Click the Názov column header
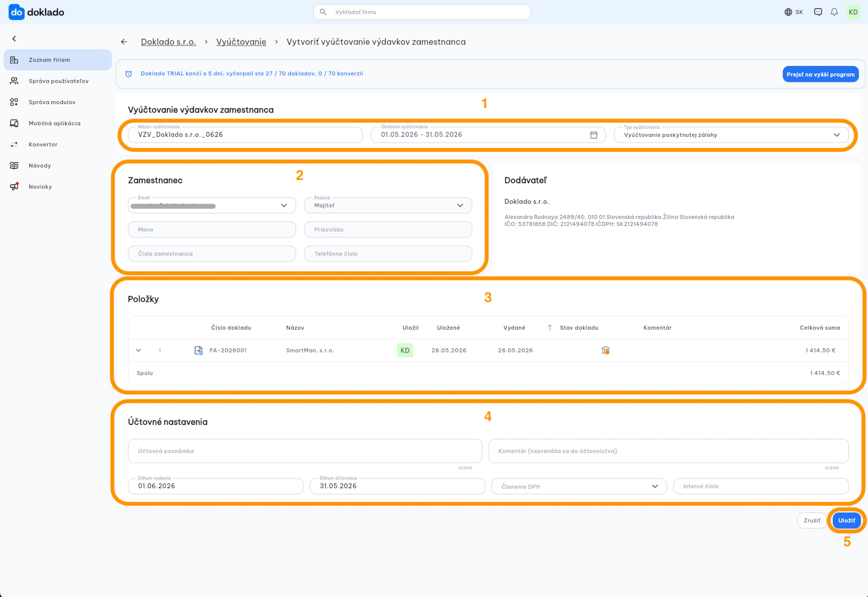The height and width of the screenshot is (597, 868). (295, 328)
